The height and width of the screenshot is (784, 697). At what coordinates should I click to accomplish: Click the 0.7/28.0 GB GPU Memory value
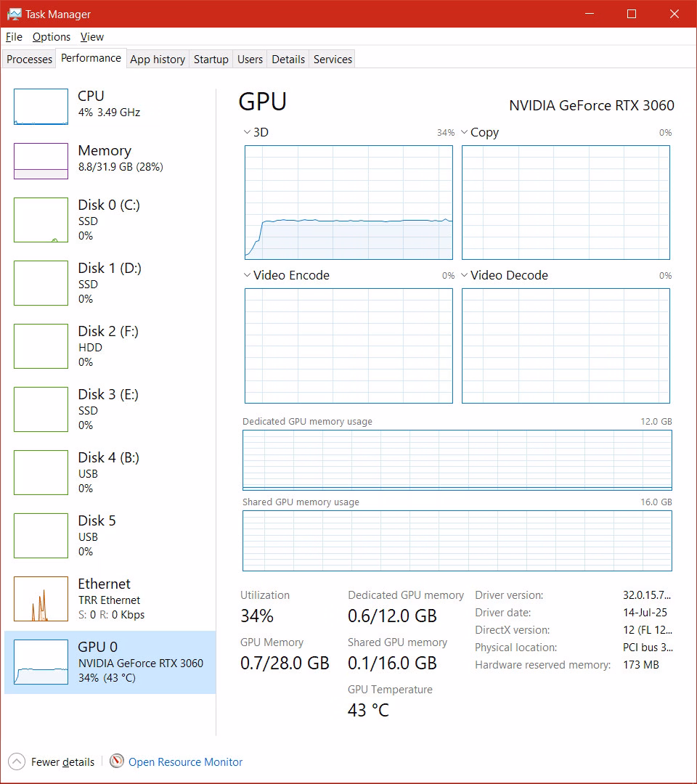tap(285, 663)
